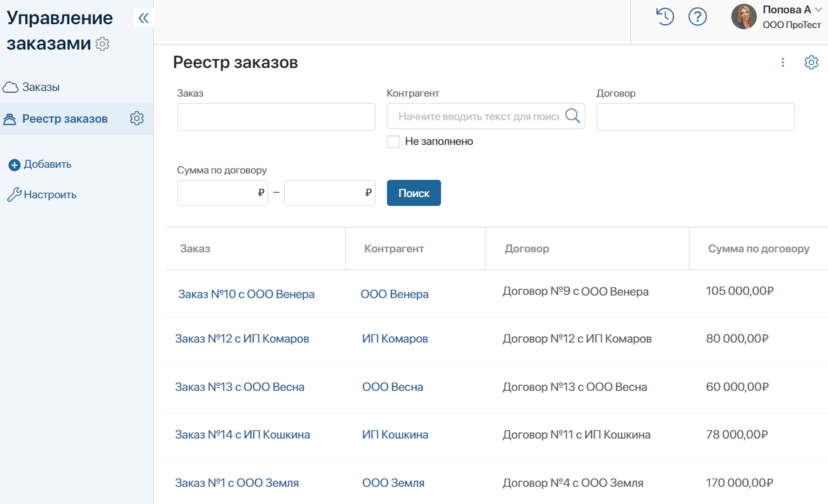
Task: Open Заказ №14 с ИП Кошкина
Action: 243,435
